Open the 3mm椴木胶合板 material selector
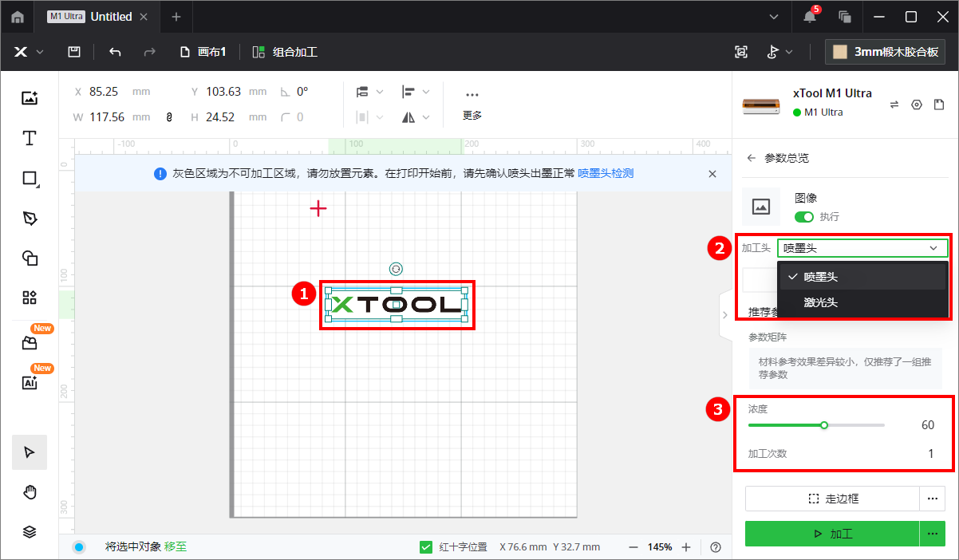 [885, 52]
